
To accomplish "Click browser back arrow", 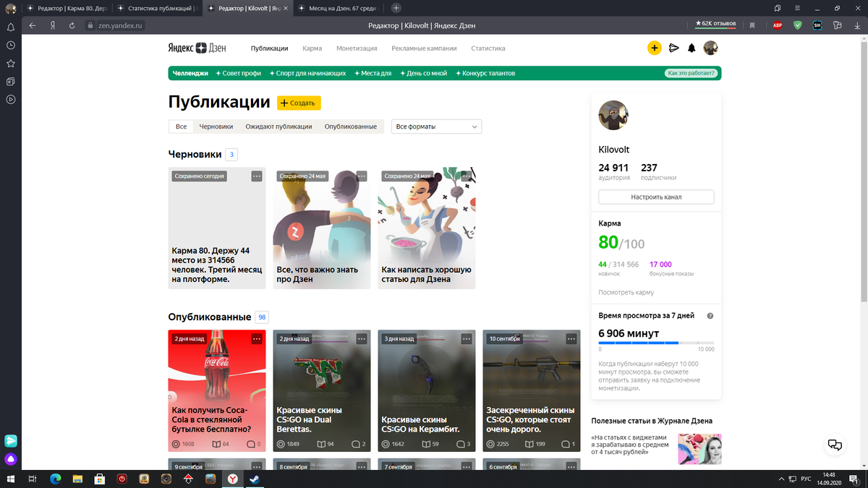I will tap(33, 25).
